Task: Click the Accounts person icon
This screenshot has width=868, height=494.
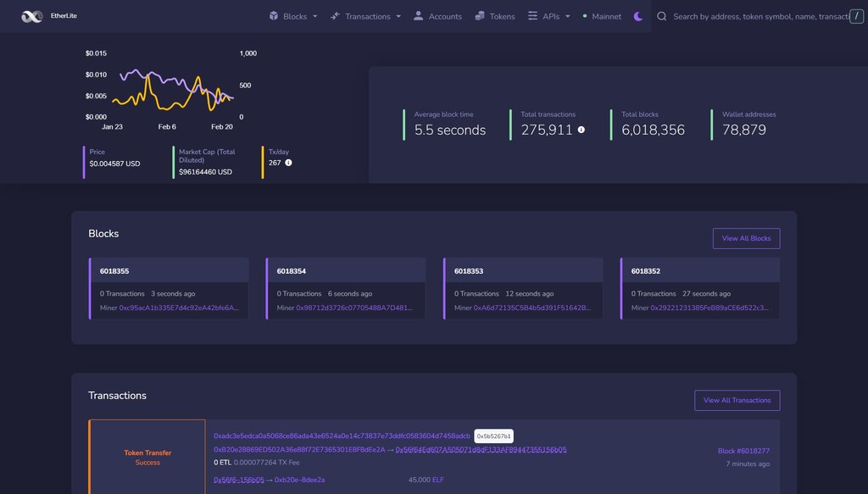Action: [419, 16]
